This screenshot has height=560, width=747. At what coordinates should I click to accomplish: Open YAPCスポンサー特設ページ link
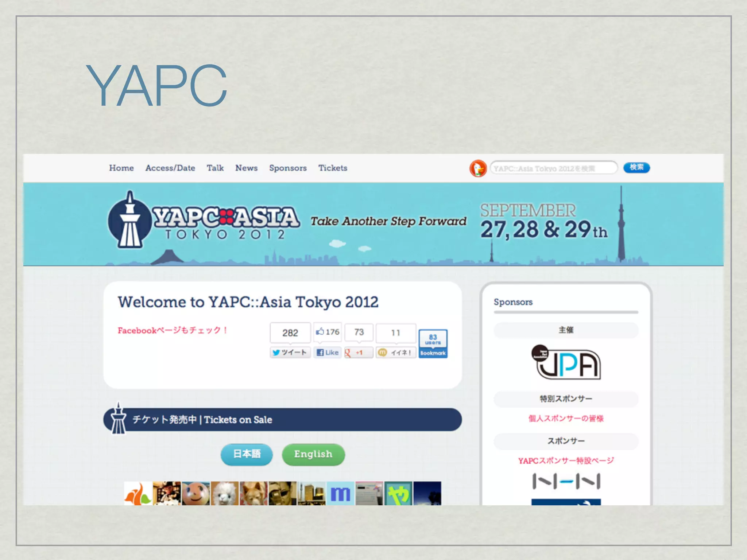(566, 461)
